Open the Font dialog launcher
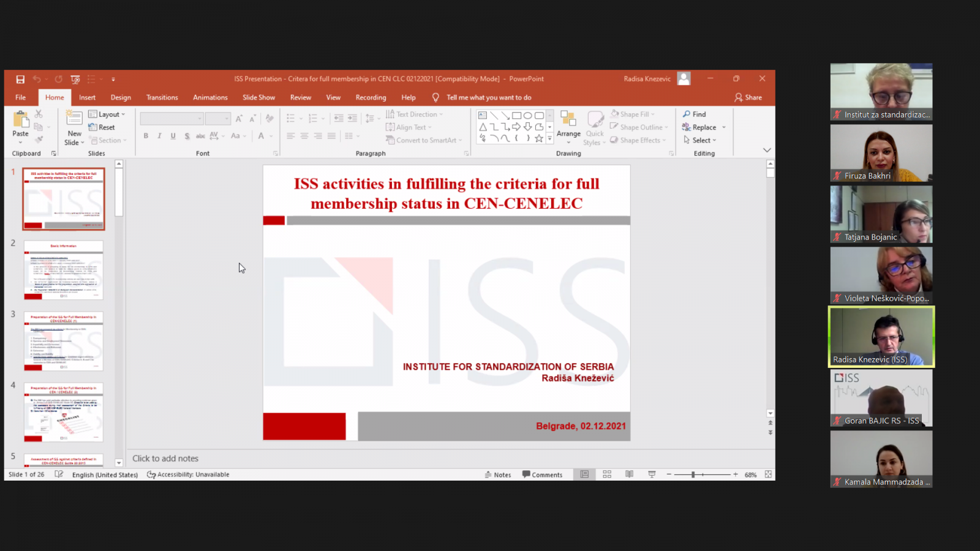 [x=276, y=153]
